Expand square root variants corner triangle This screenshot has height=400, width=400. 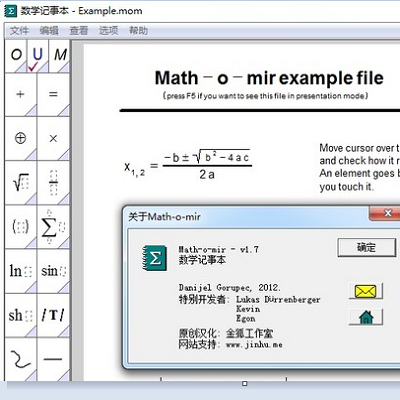click(x=32, y=200)
